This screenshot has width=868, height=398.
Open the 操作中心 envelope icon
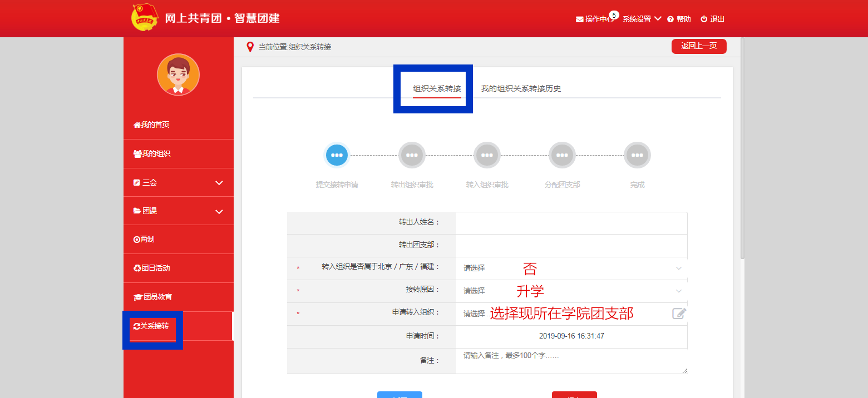coord(580,19)
